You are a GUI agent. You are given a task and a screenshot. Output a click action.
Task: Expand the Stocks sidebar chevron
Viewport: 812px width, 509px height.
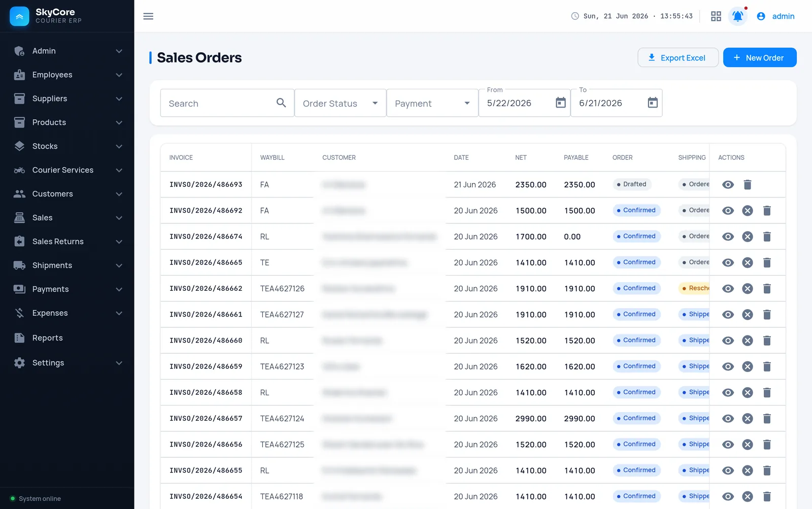pos(119,146)
